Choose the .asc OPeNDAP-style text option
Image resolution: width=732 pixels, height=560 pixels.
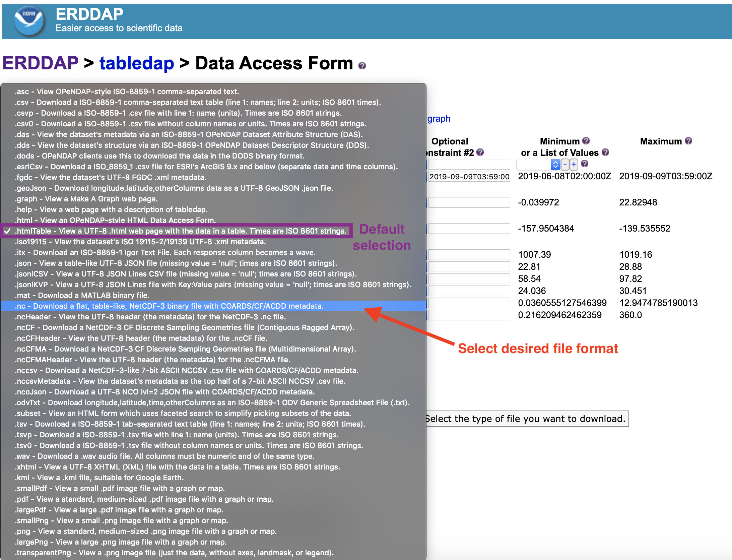click(213, 91)
